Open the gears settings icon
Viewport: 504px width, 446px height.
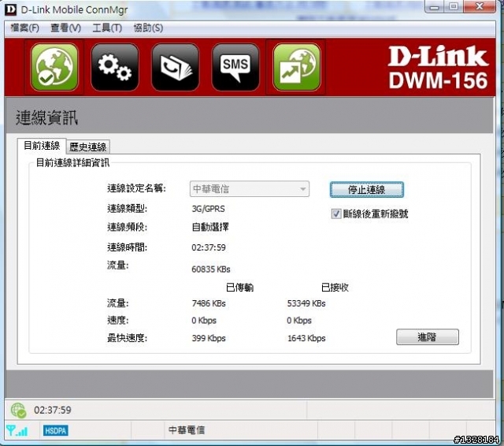point(115,67)
